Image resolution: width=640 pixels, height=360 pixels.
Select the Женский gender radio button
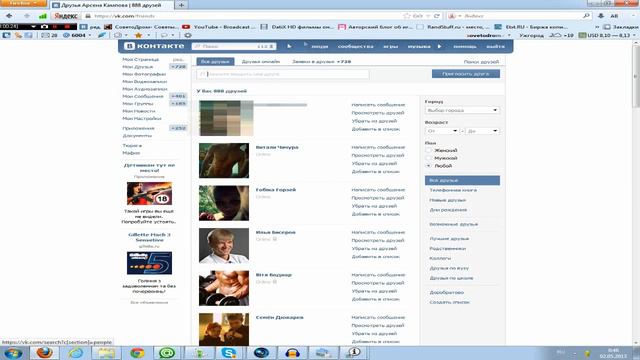429,151
